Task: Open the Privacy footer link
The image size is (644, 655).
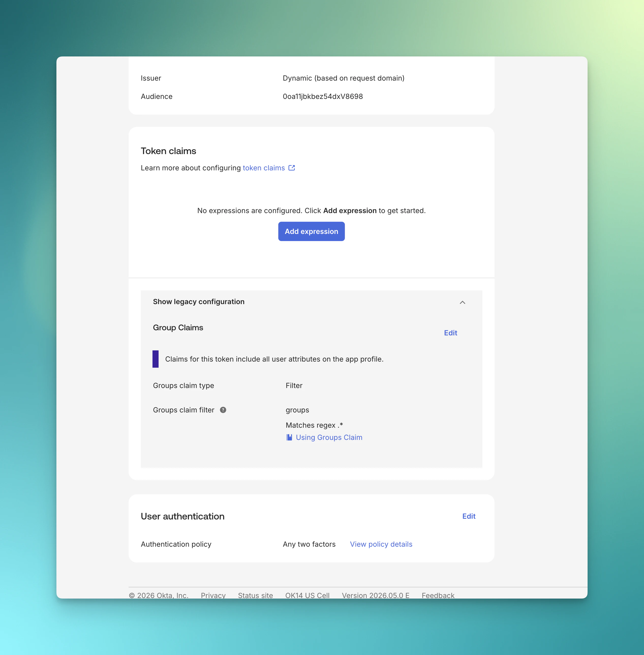Action: point(213,596)
